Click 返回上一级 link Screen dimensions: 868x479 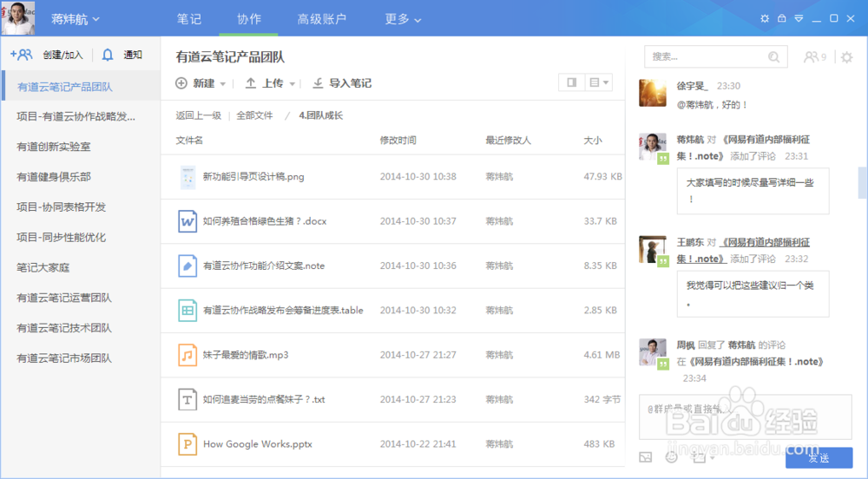point(198,115)
